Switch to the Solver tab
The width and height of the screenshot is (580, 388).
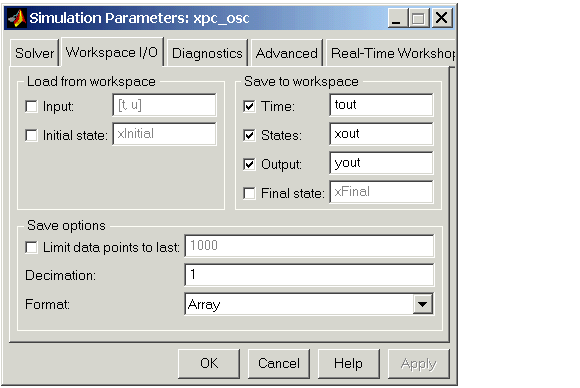[x=34, y=53]
